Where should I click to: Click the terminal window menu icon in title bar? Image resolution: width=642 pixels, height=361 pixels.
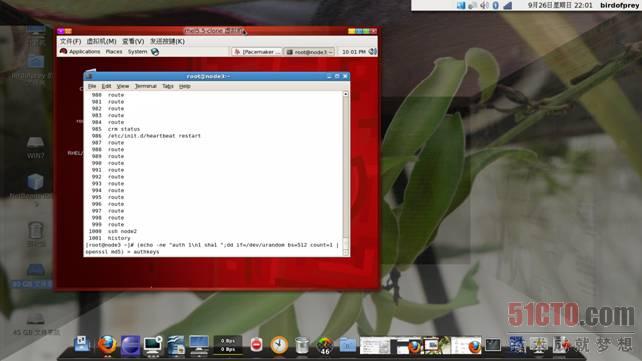point(89,76)
